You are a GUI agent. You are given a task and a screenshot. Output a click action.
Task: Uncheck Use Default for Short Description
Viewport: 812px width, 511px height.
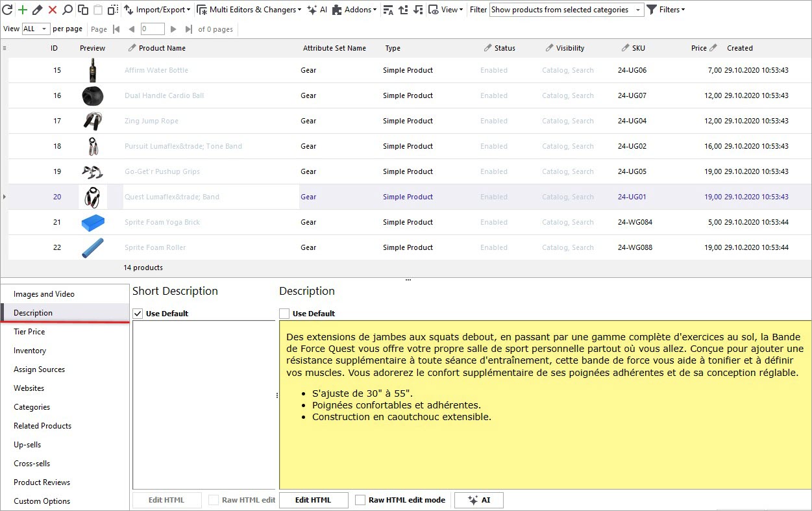[x=137, y=313]
